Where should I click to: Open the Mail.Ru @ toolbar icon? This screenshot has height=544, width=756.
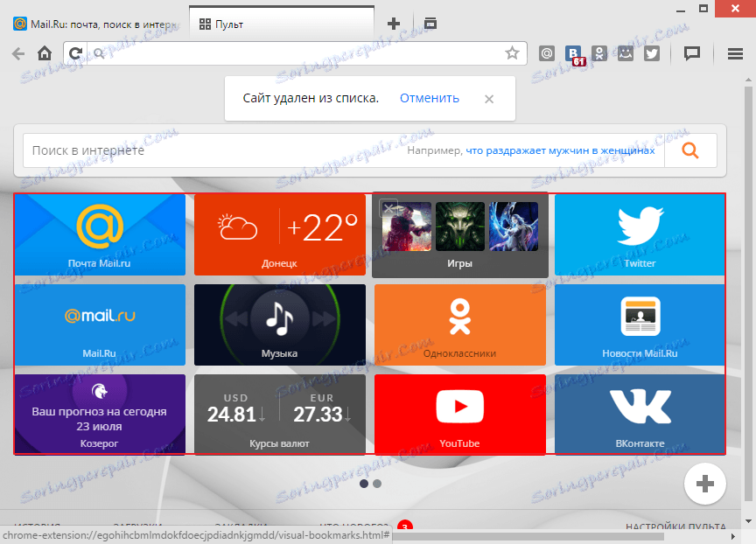547,53
